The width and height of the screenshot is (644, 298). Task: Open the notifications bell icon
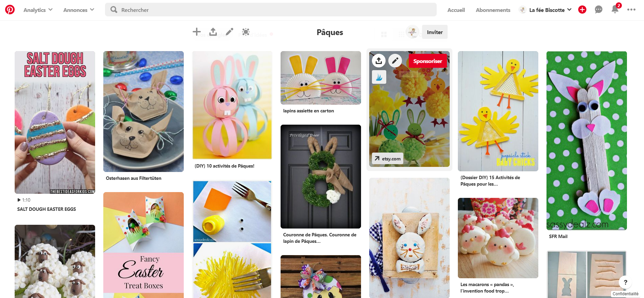(x=615, y=9)
